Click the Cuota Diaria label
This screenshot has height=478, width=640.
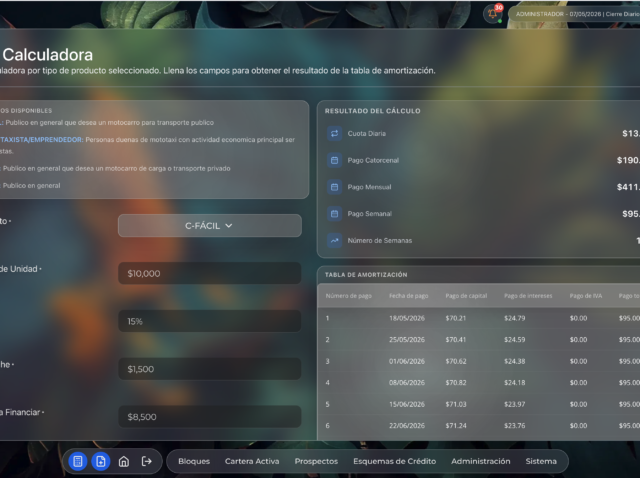[367, 133]
